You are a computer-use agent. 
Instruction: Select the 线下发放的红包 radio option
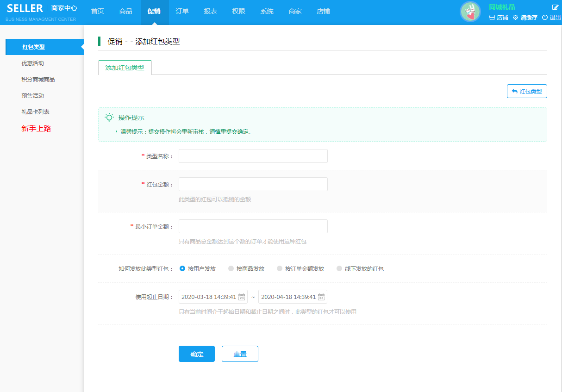339,268
